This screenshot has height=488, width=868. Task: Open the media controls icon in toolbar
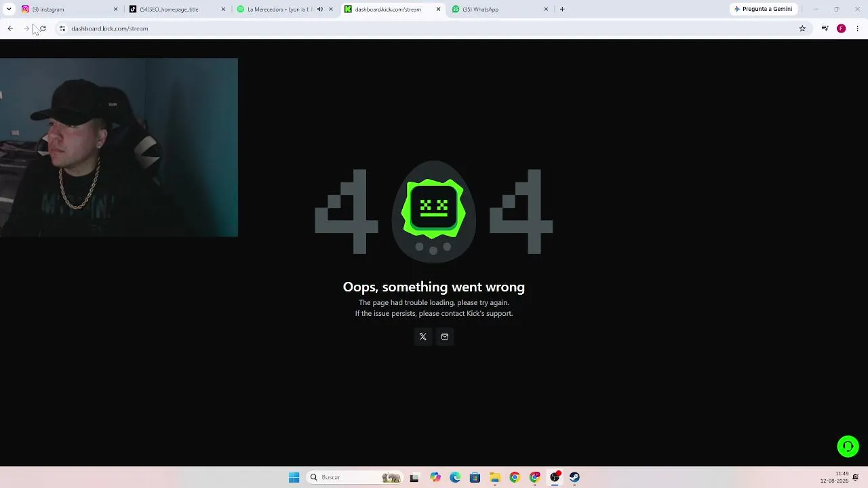pyautogui.click(x=825, y=28)
